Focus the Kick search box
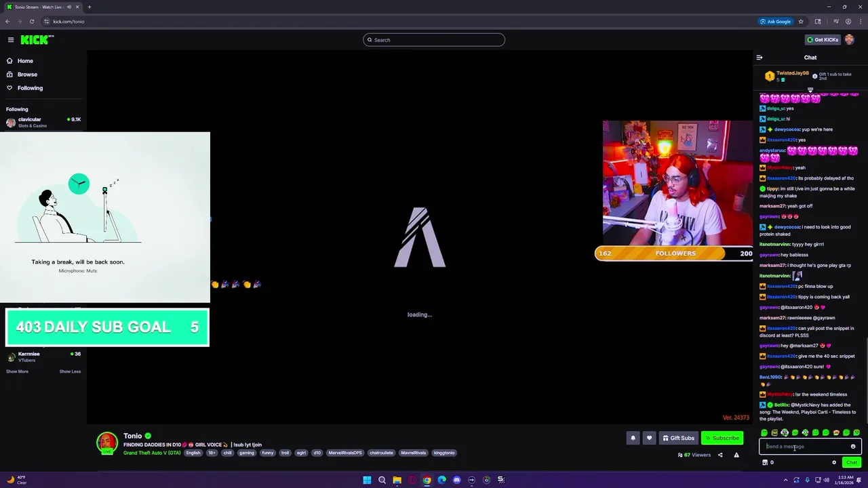This screenshot has width=868, height=488. tap(434, 40)
